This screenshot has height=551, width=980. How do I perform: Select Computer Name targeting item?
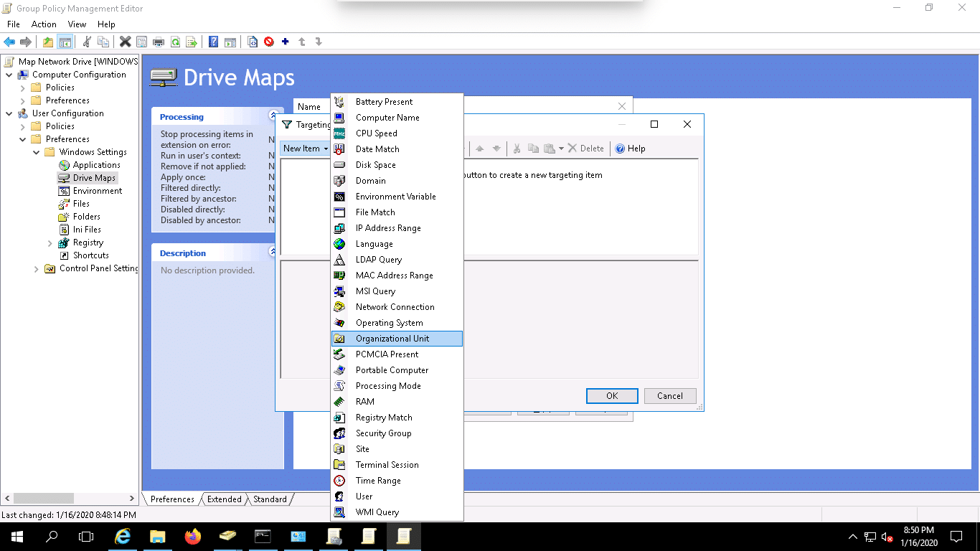coord(397,118)
